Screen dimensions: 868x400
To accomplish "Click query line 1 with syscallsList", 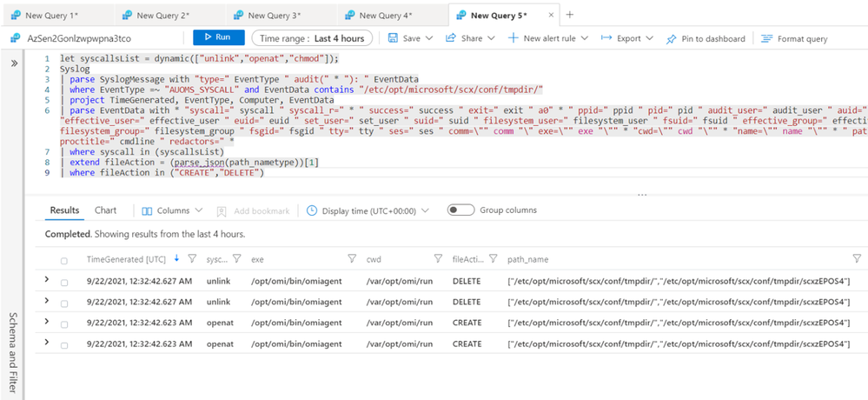I will (x=199, y=58).
